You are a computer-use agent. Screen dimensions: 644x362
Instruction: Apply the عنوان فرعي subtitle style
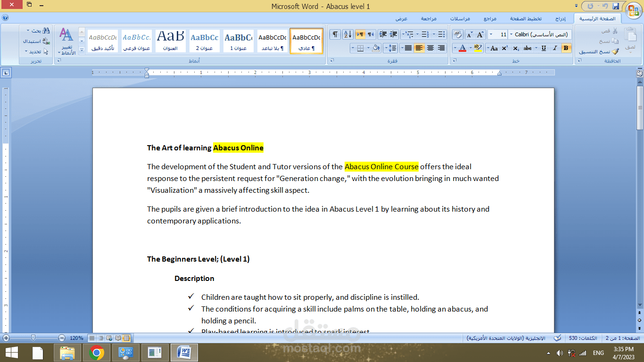click(x=136, y=41)
